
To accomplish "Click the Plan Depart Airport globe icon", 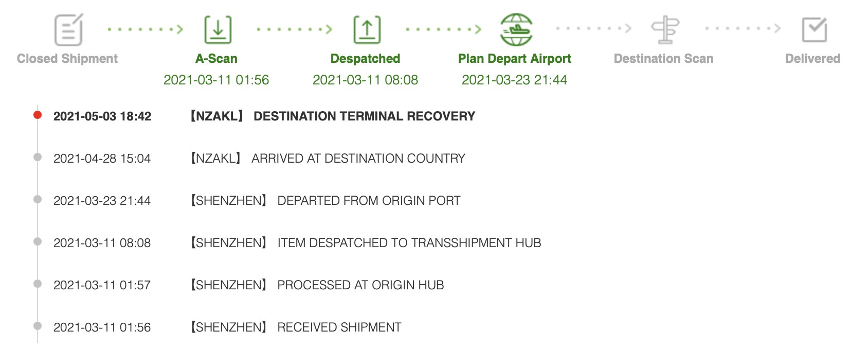I will pos(516,30).
